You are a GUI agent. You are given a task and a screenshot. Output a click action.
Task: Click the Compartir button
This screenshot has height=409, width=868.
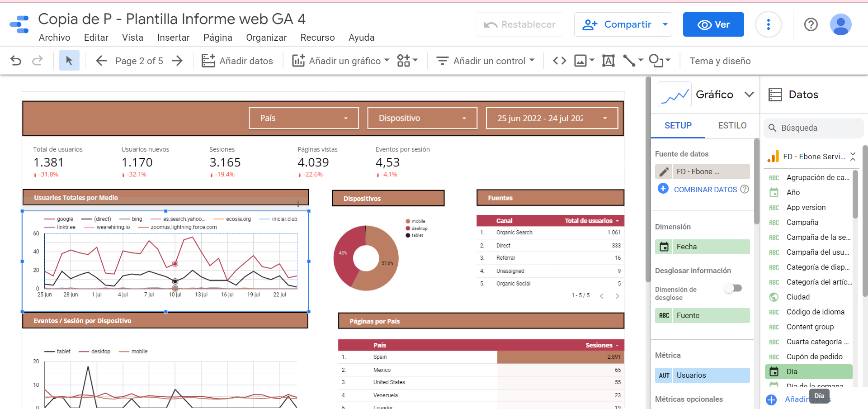tap(617, 24)
